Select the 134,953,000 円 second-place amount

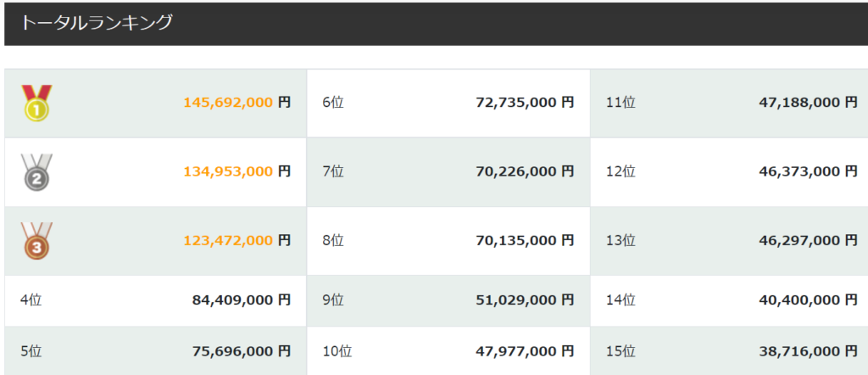[236, 171]
